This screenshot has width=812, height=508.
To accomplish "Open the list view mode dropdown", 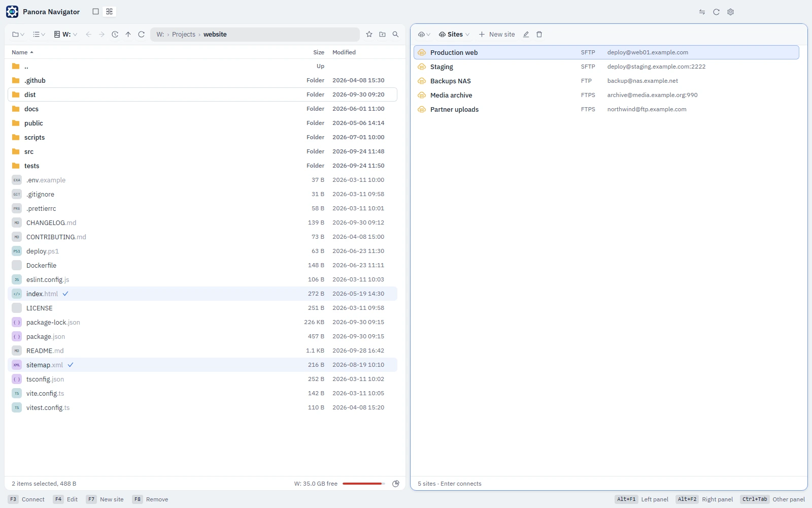I will (x=39, y=35).
